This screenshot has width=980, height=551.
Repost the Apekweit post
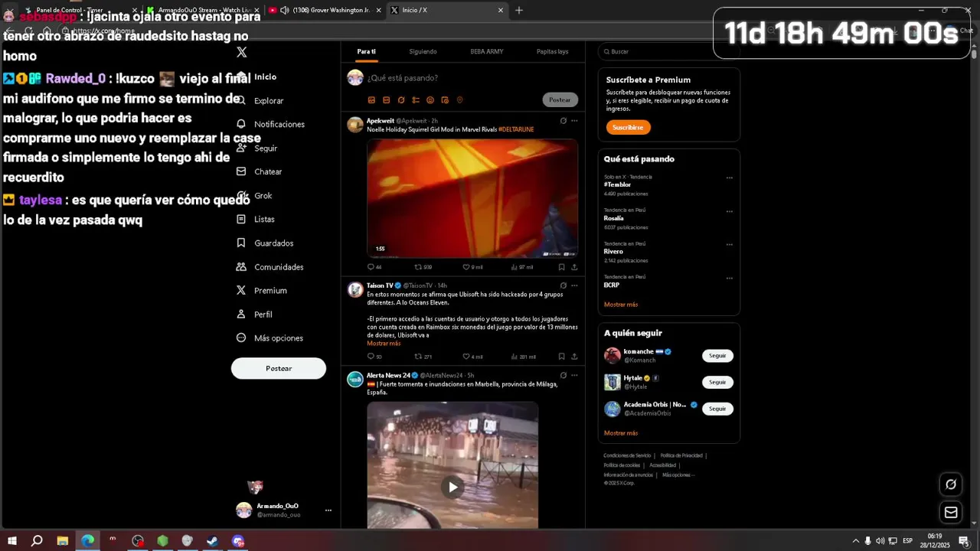pos(423,267)
